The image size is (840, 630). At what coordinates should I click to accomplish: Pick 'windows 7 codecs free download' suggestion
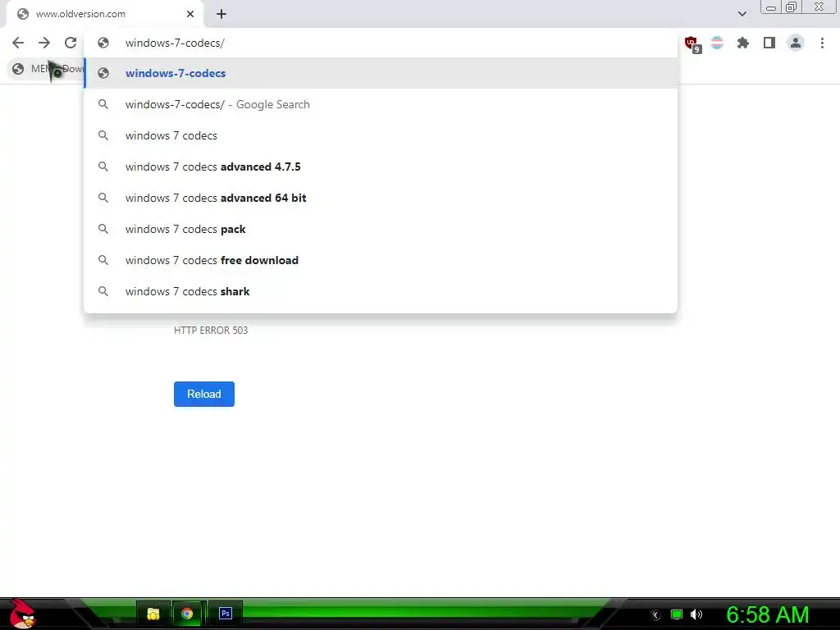click(x=381, y=260)
